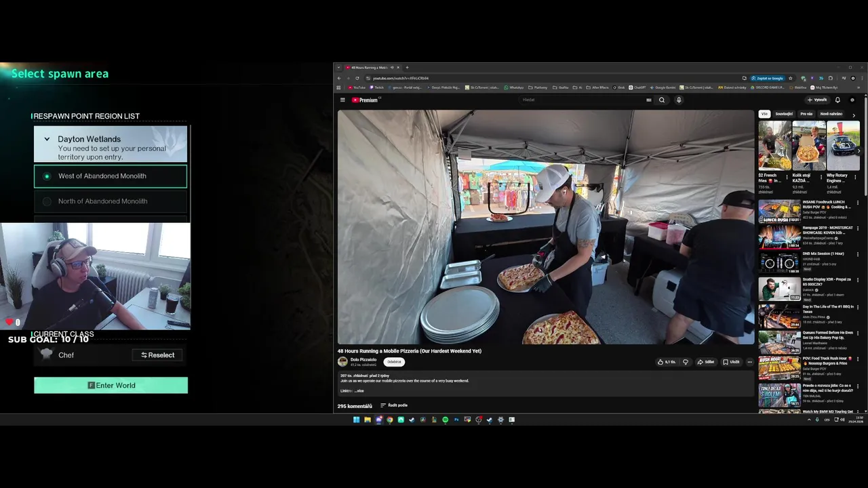Screen dimensions: 868x488
Task: Open the YouTube hamburger guide menu
Action: 342,100
